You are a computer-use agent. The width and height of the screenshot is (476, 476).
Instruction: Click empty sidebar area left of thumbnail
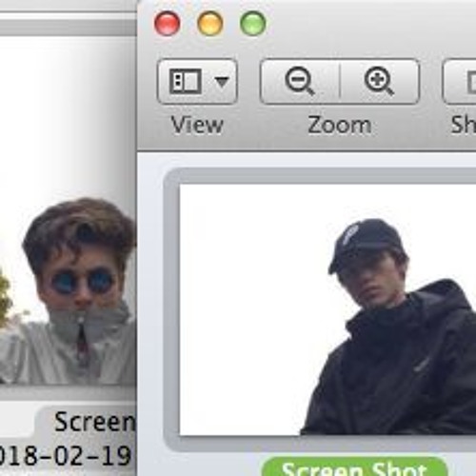coord(150,309)
